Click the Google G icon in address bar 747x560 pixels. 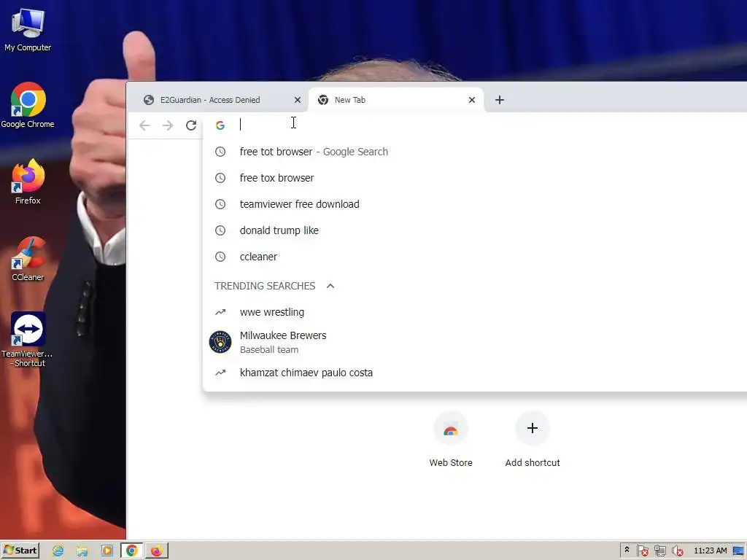[x=220, y=125]
